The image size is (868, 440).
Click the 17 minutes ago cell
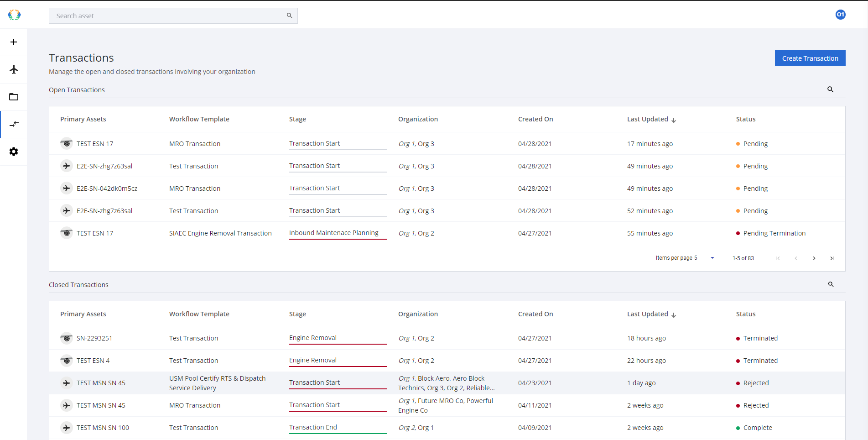click(x=650, y=144)
